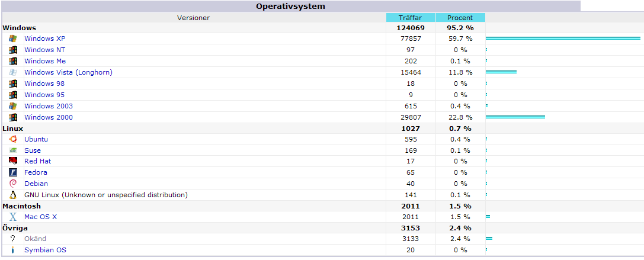The width and height of the screenshot is (644, 260).
Task: Click the Windows XP hits value 77857
Action: tap(411, 38)
